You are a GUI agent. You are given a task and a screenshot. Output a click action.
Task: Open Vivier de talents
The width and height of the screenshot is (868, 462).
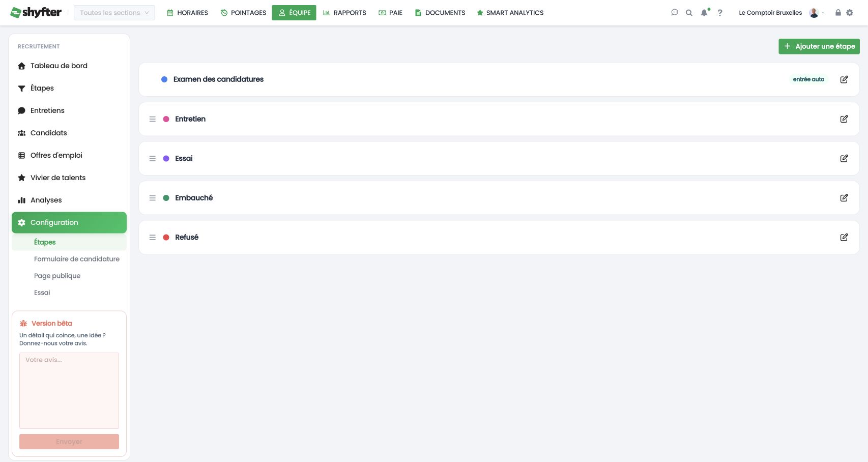point(69,178)
